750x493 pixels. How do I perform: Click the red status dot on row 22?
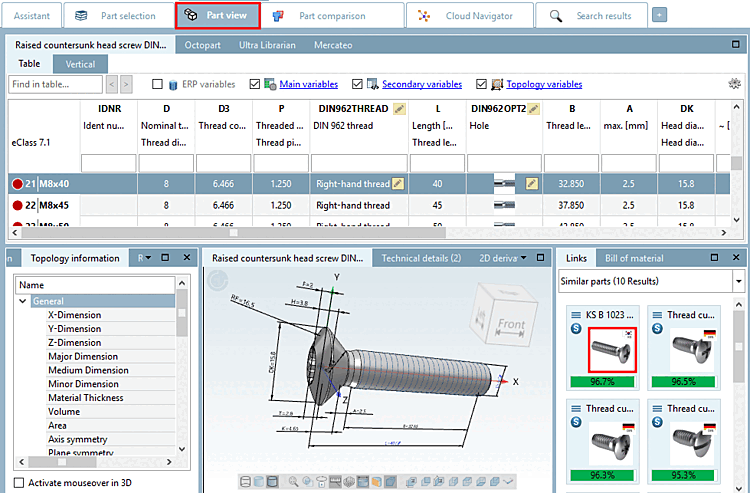(x=17, y=205)
